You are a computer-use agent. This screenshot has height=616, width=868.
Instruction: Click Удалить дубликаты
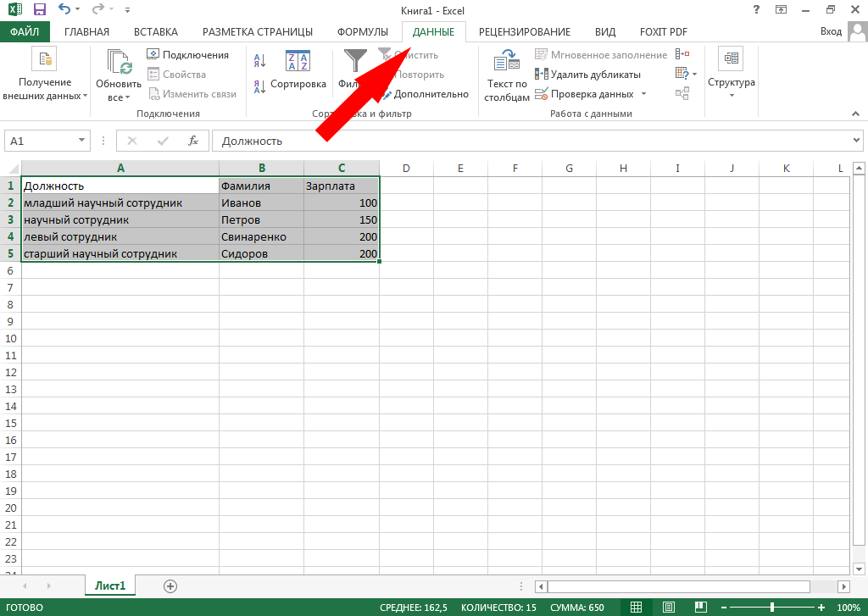click(x=587, y=75)
